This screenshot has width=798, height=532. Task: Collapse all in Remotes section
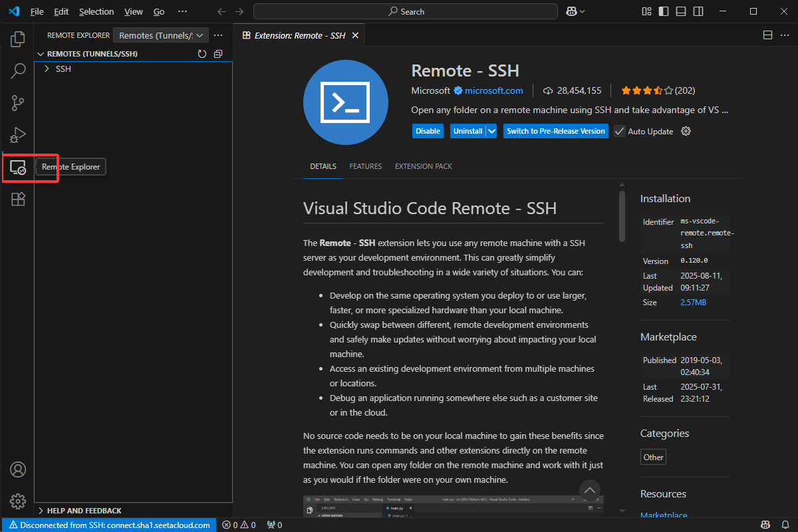(x=218, y=54)
